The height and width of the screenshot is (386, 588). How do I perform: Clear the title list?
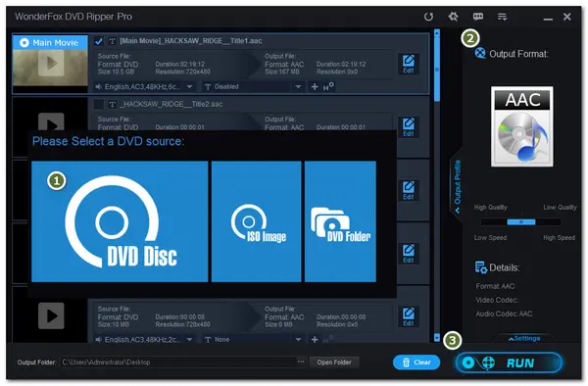416,362
